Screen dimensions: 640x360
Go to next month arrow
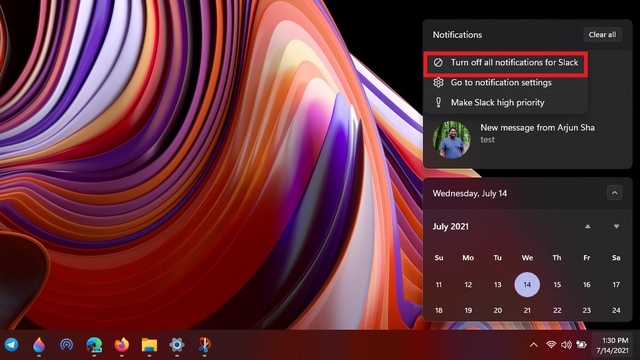pos(616,226)
